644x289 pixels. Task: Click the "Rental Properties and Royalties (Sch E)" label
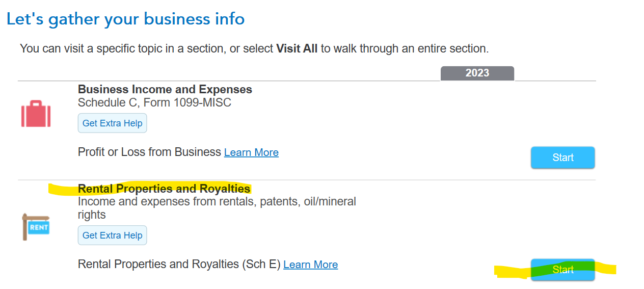pos(179,265)
